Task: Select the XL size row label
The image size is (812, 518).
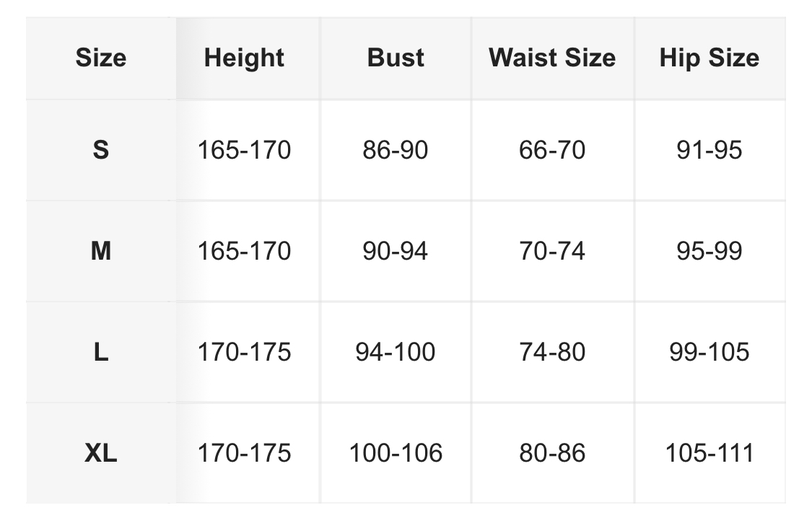Action: tap(101, 453)
